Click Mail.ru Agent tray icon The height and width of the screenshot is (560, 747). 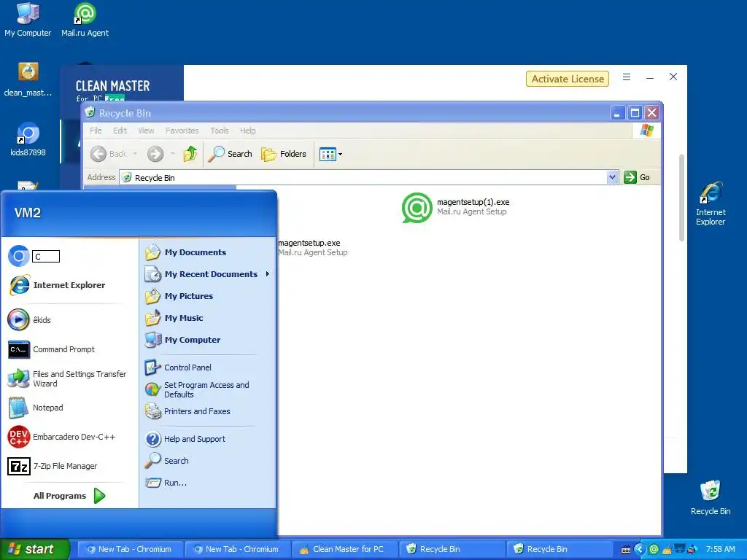coord(654,550)
